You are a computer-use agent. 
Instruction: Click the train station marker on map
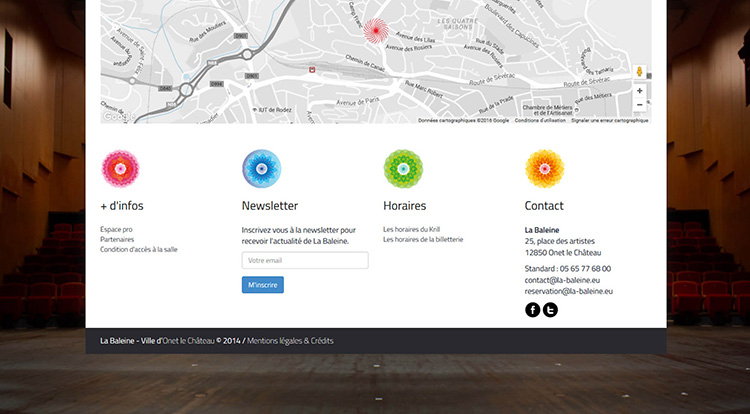click(312, 70)
